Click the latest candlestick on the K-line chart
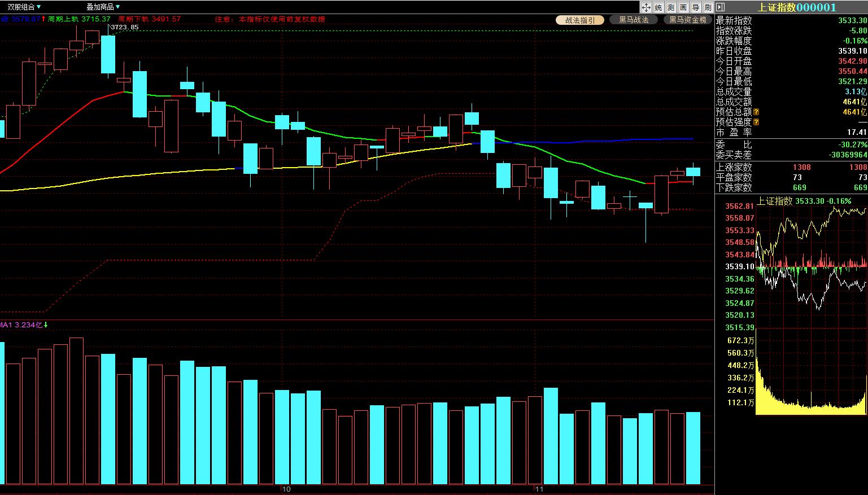The height and width of the screenshot is (495, 868). click(x=693, y=172)
